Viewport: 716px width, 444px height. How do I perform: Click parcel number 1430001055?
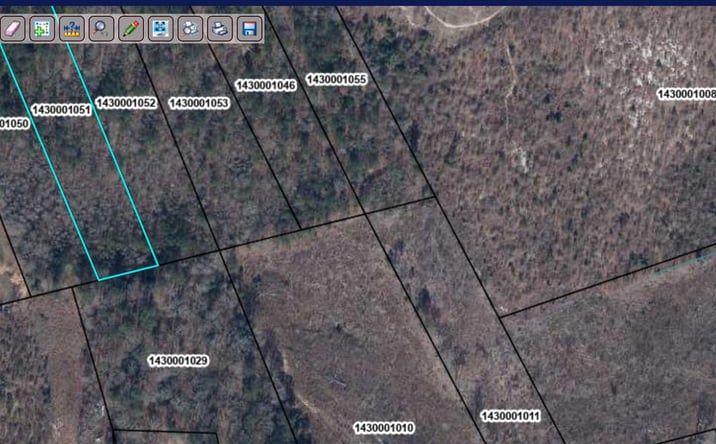[337, 79]
